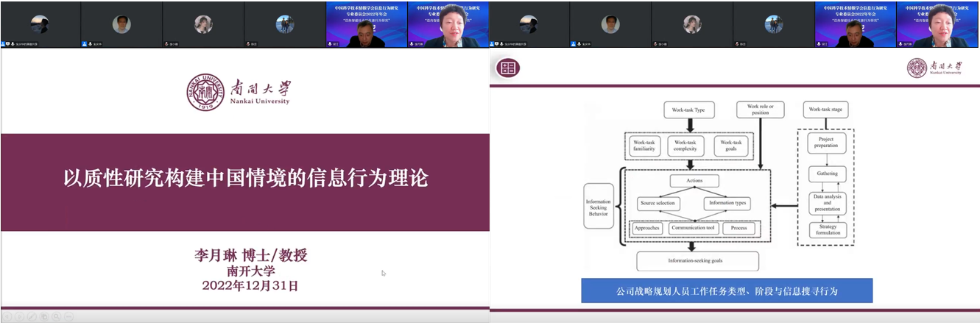Click the previous slide arrow in slideshow controls
This screenshot has height=325, width=980.
point(9,316)
